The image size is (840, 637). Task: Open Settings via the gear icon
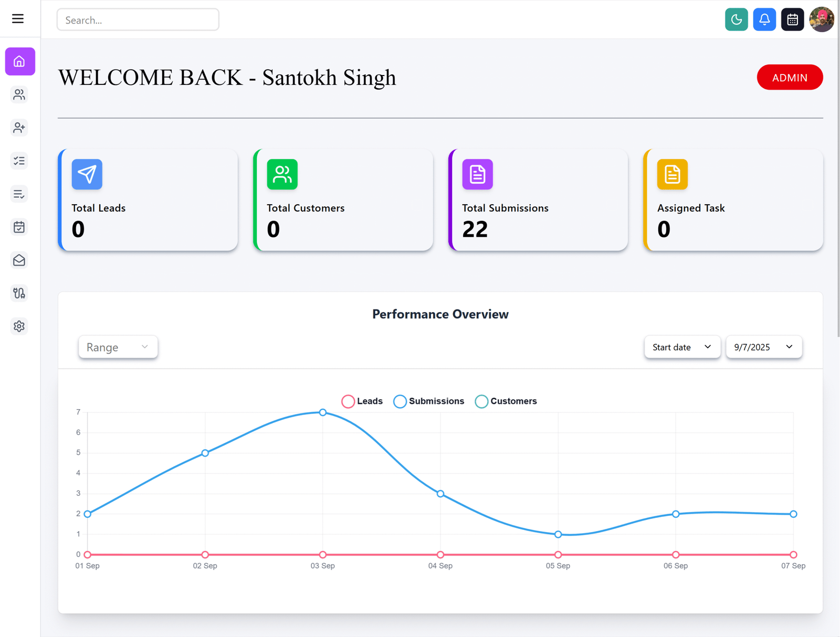(19, 326)
